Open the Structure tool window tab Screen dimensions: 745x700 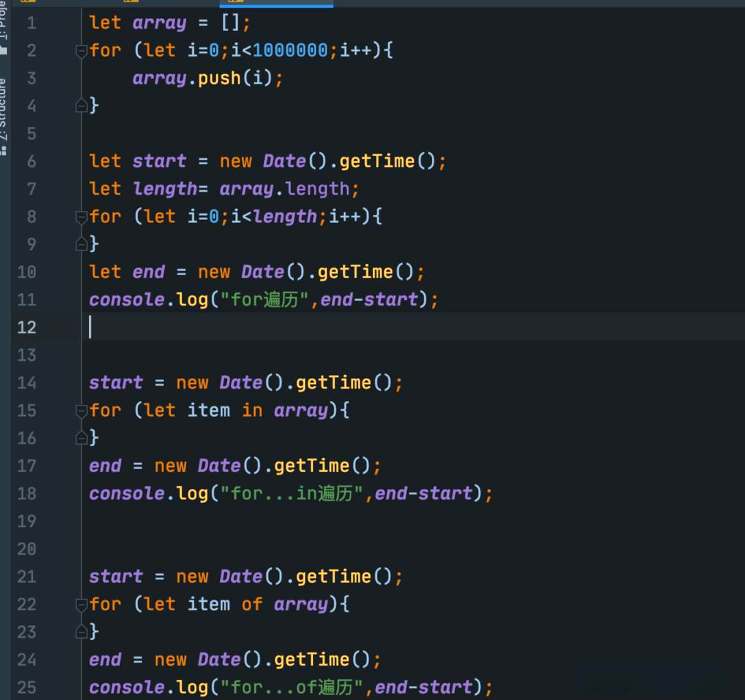(x=4, y=117)
